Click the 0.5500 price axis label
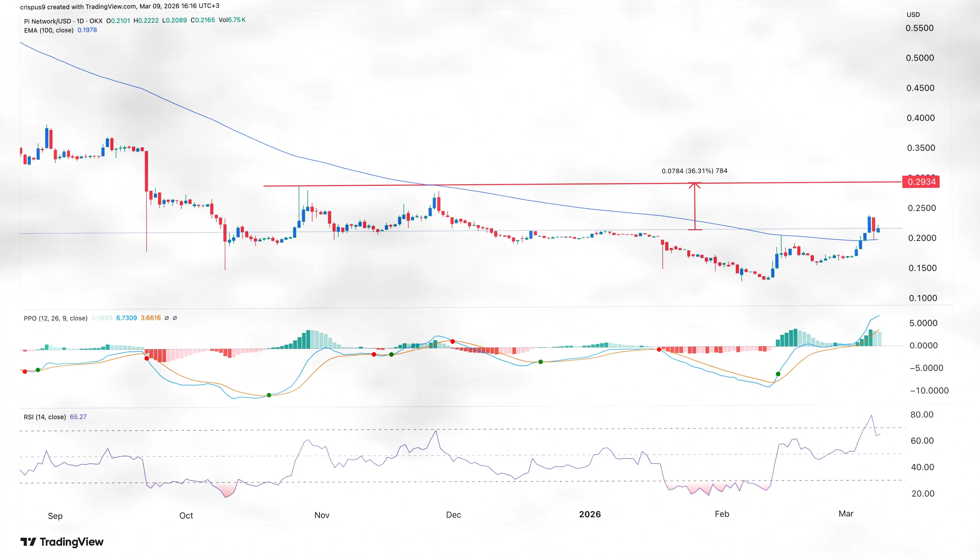Screen dimensions: 980x560 click(920, 28)
